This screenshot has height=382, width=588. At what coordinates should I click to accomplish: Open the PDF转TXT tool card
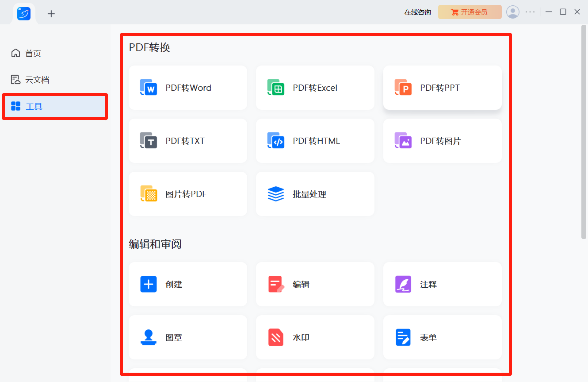pos(188,141)
